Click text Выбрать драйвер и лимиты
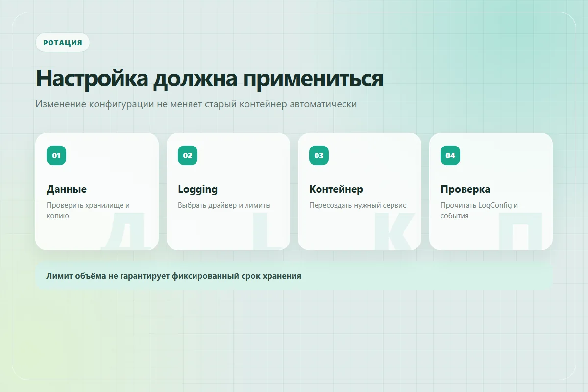588x392 pixels. coord(224,205)
